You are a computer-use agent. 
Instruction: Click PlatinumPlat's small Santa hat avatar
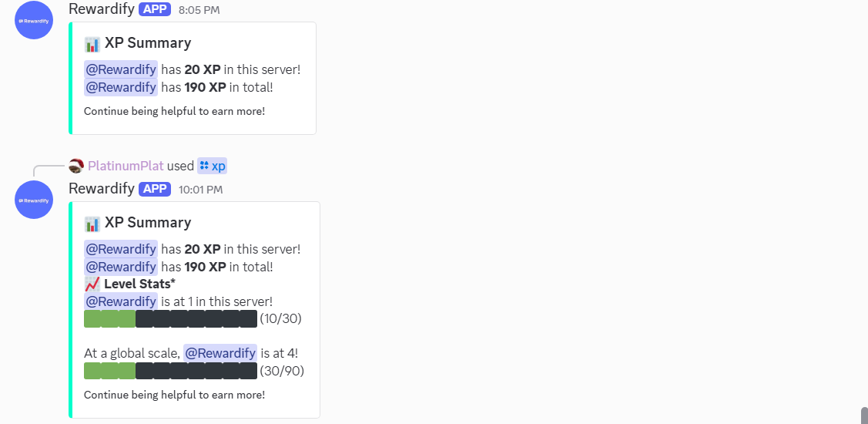tap(76, 165)
